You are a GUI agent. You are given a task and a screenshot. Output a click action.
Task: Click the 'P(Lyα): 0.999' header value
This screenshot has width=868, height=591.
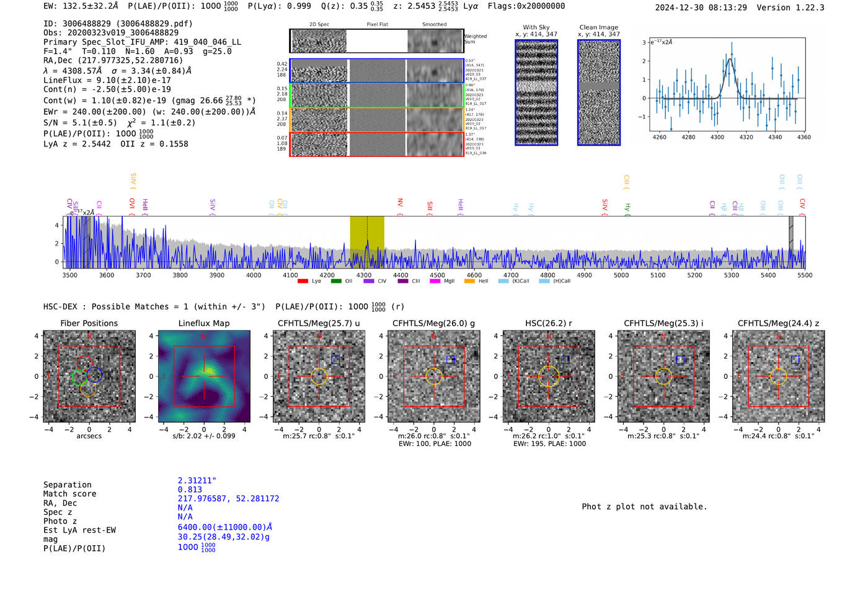coord(280,6)
